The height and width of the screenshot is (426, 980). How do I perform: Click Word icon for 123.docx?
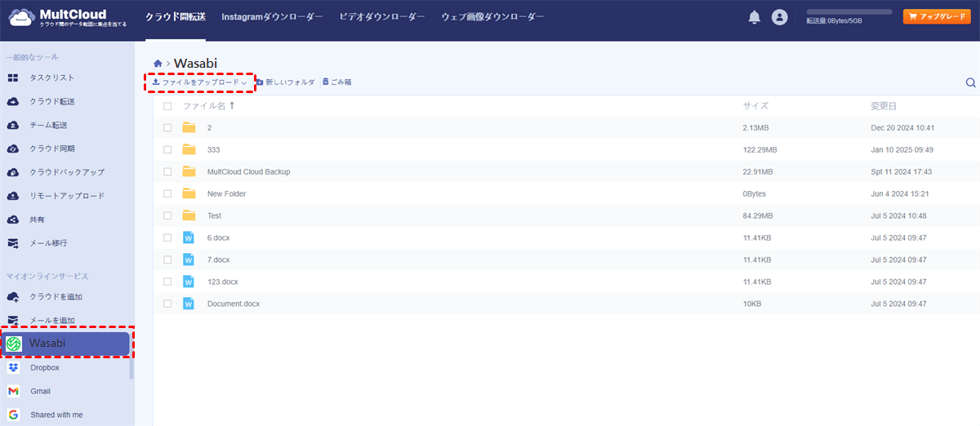click(x=189, y=282)
